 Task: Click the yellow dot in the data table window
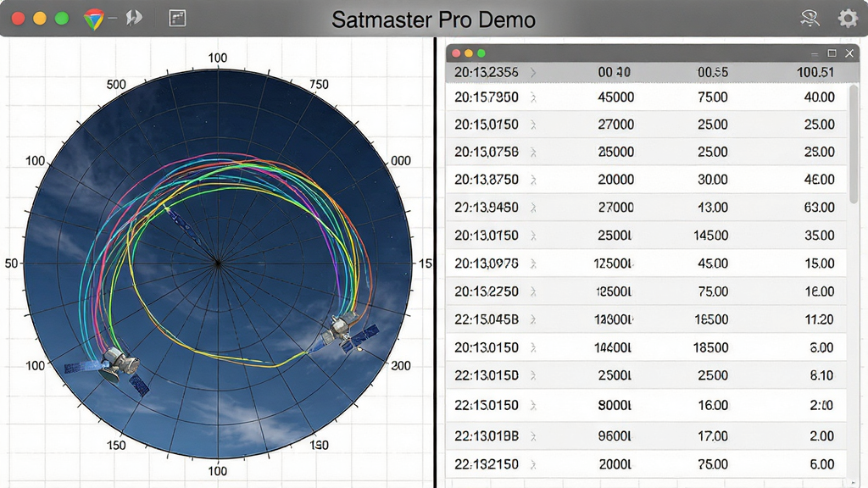click(x=468, y=53)
